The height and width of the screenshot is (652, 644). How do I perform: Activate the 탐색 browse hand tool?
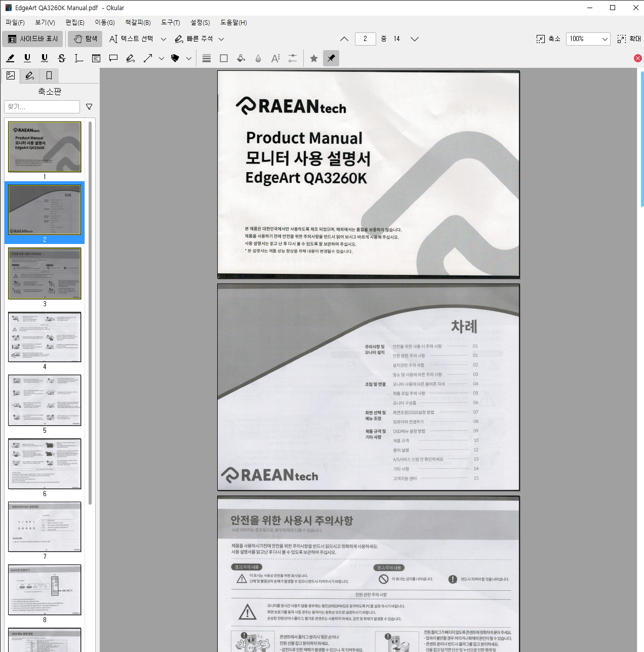(x=86, y=39)
